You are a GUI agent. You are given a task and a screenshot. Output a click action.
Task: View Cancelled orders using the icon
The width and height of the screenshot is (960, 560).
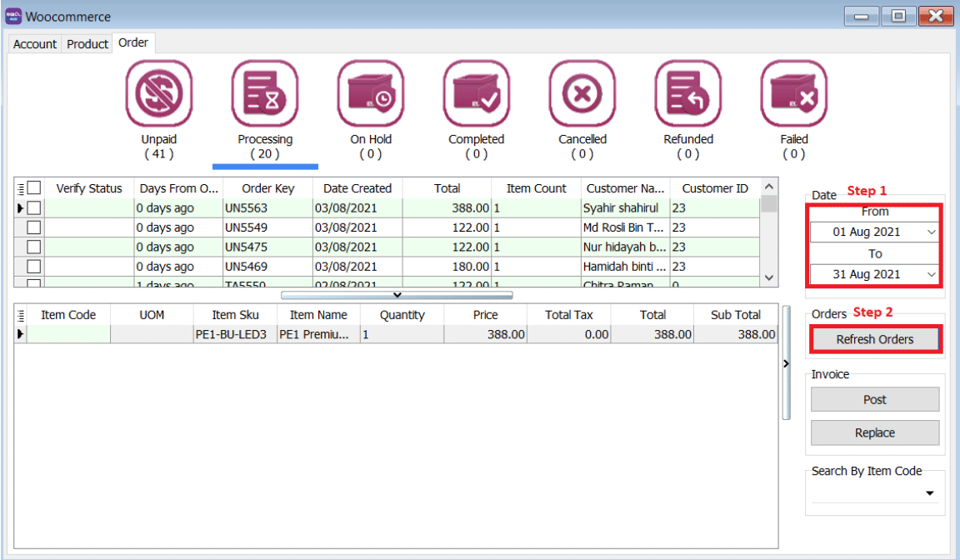[x=582, y=93]
